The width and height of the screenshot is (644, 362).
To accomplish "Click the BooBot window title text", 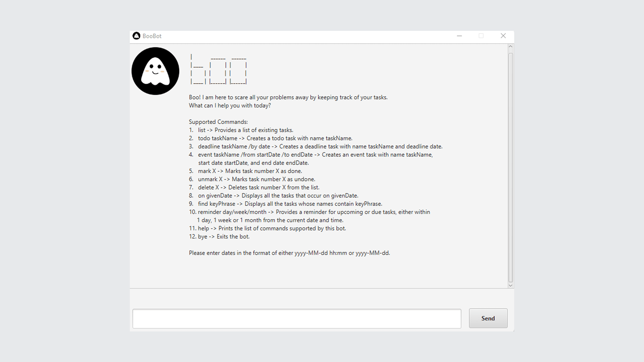I will (x=152, y=36).
